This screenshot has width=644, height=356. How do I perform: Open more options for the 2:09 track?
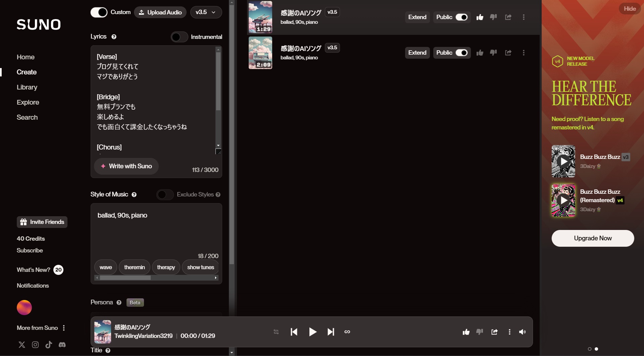(524, 53)
